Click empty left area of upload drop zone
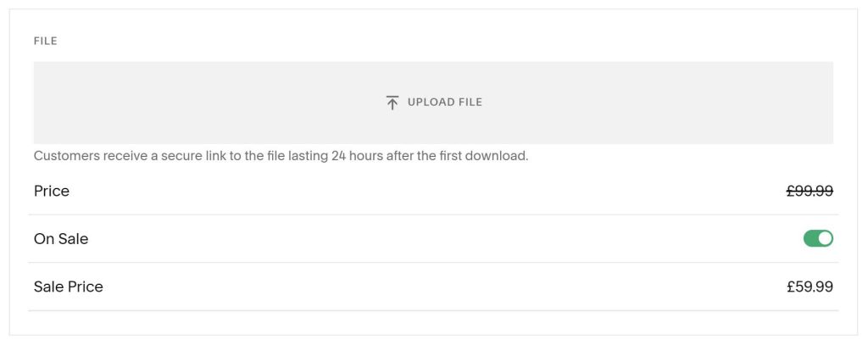 166,103
